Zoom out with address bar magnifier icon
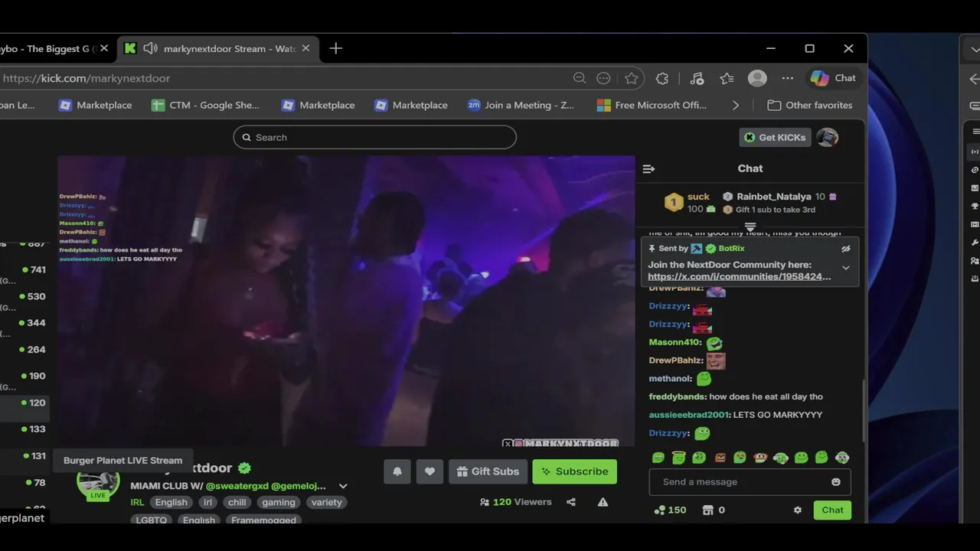 click(580, 78)
